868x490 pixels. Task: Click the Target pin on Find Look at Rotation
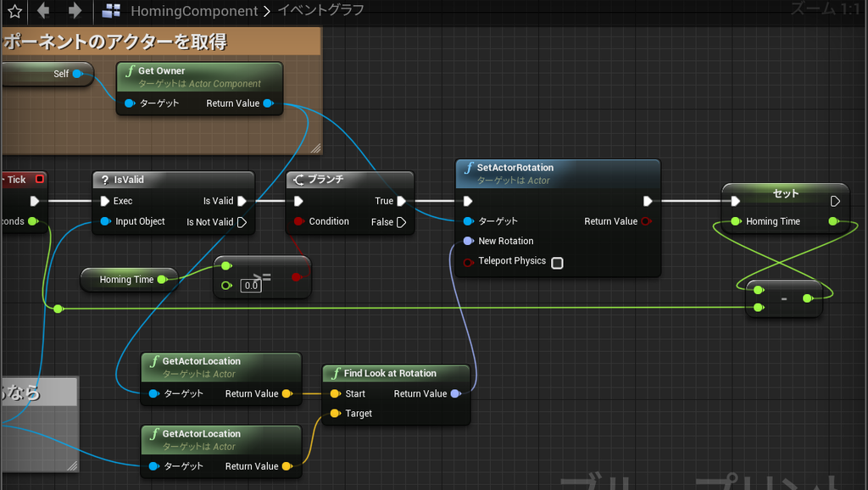[335, 413]
